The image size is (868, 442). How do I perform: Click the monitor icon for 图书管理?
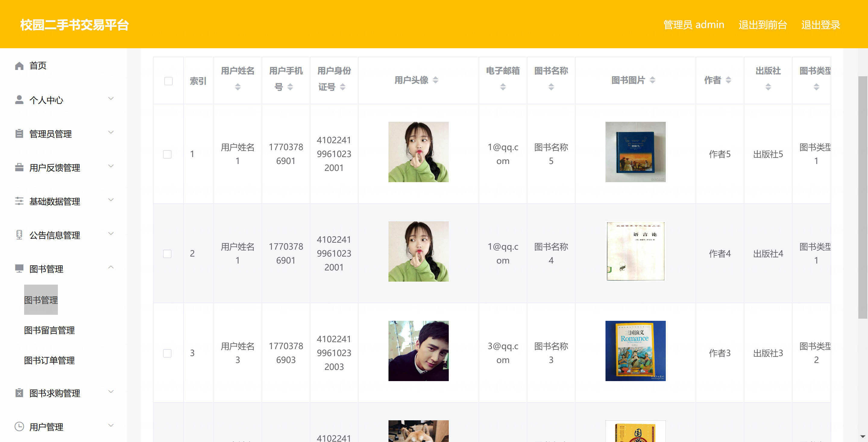[19, 268]
